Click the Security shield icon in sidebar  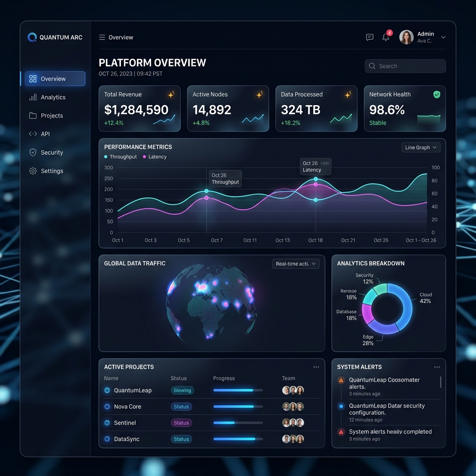[33, 152]
